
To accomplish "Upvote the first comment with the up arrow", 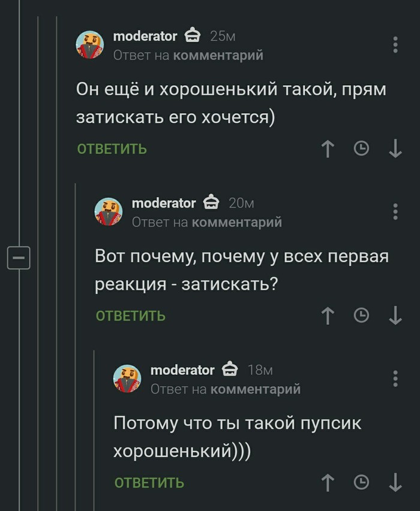I will coord(328,149).
